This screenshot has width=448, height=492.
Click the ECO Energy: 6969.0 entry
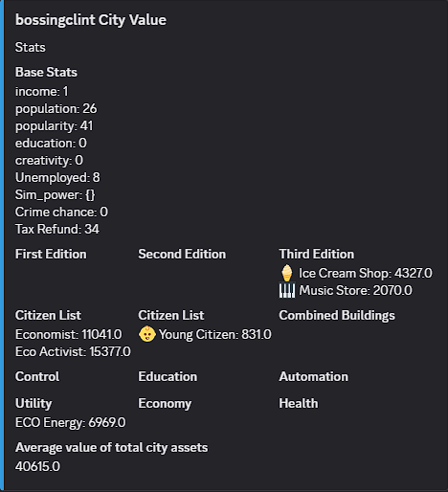(70, 422)
